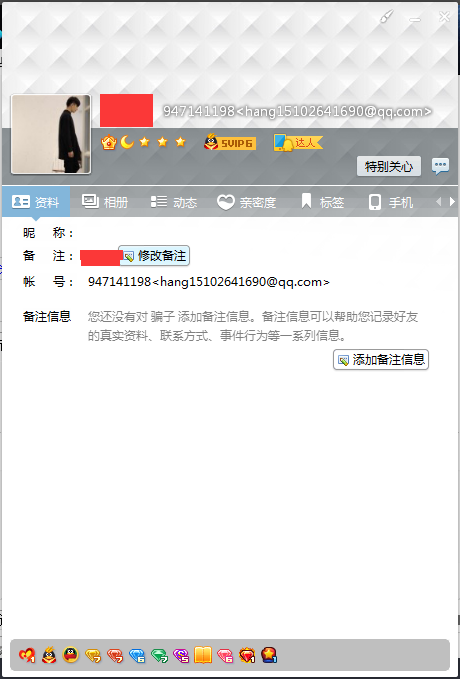Screen dimensions: 460x679
Task: Click the green diamond level 7 icon
Action: tap(159, 656)
